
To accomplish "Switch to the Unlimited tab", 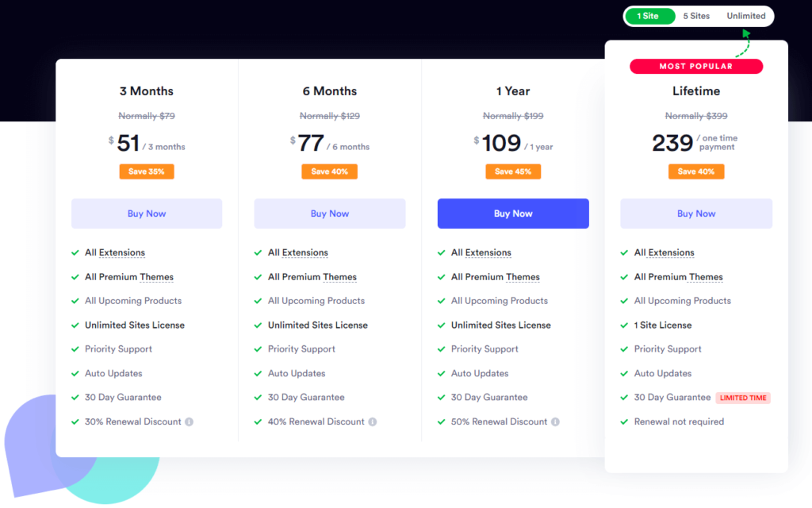I will click(745, 15).
